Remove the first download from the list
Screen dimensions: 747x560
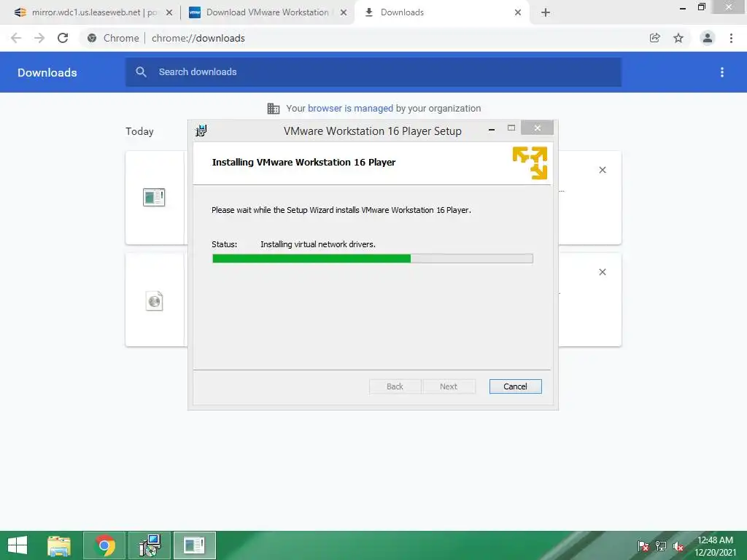[602, 170]
